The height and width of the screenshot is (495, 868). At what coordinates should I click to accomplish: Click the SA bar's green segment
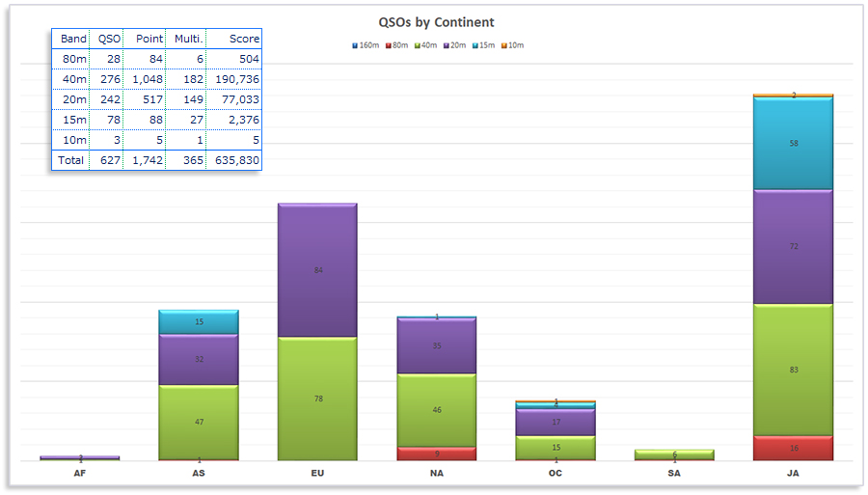click(x=674, y=454)
